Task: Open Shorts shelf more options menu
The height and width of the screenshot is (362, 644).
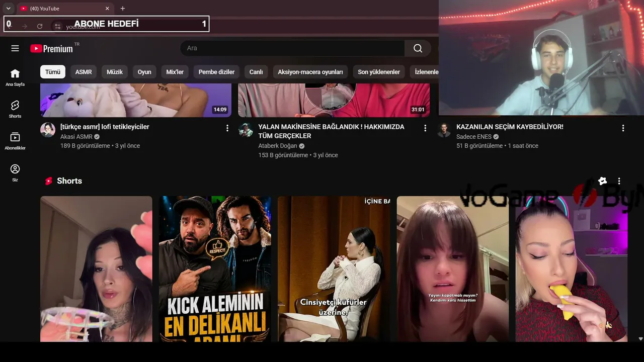Action: coord(619,181)
